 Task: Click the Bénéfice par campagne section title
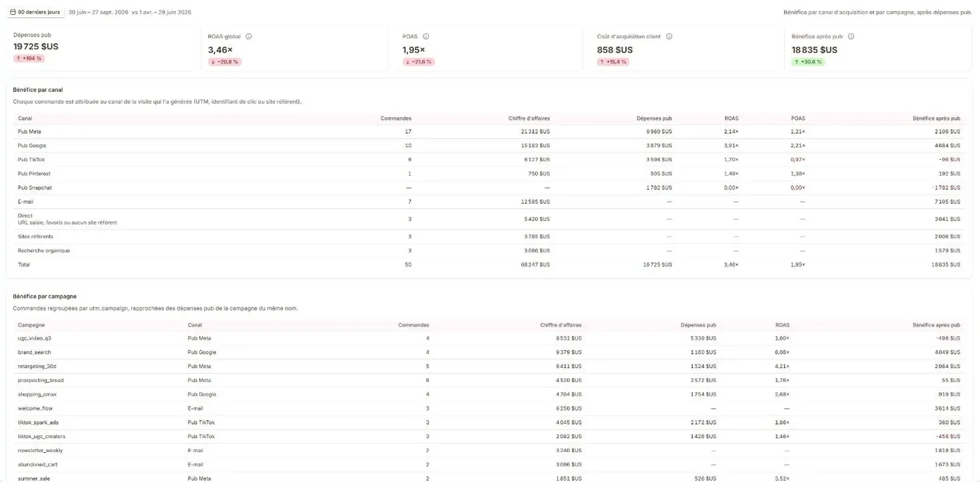point(43,296)
